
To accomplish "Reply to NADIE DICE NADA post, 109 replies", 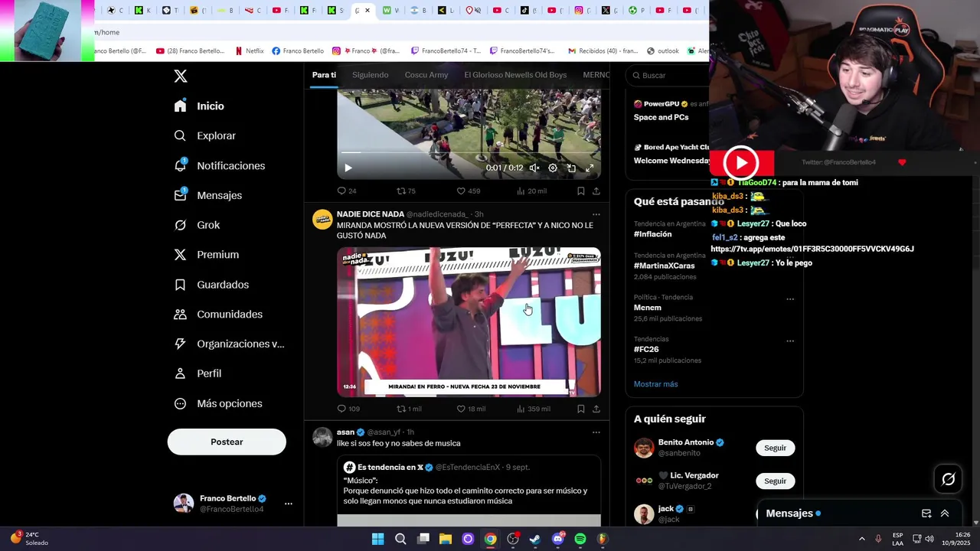I will [348, 409].
